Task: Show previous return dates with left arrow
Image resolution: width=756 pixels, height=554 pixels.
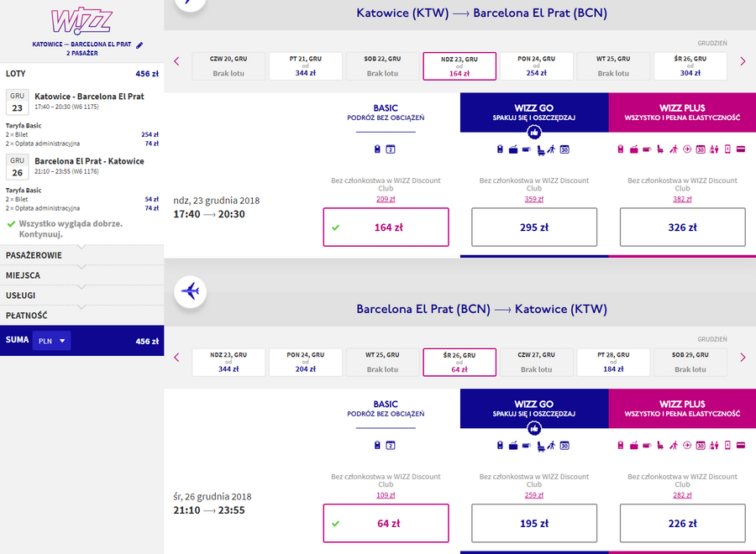Action: tap(176, 357)
